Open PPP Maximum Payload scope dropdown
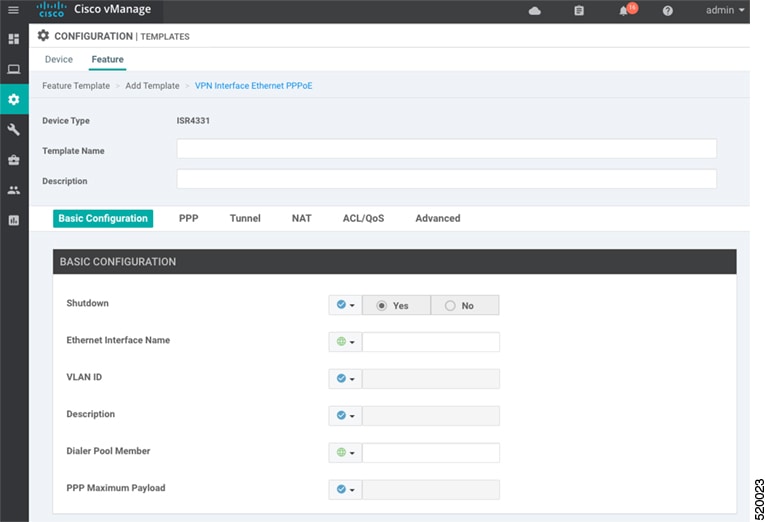 [x=345, y=489]
